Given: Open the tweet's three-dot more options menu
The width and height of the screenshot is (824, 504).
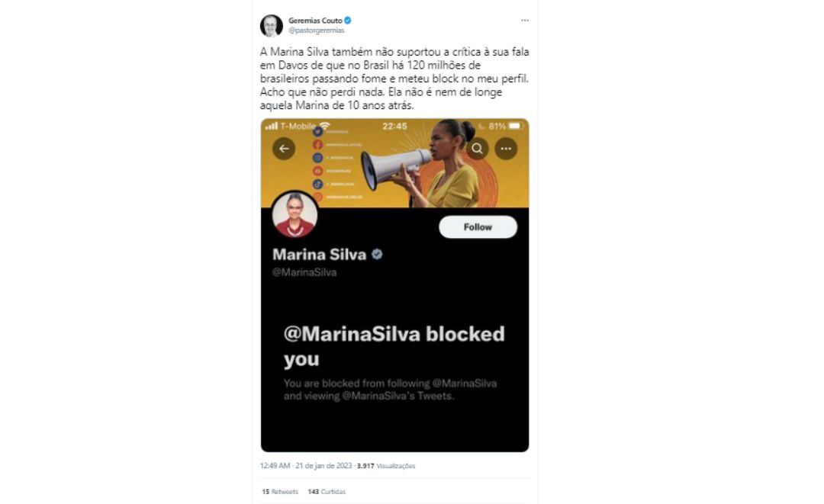Looking at the screenshot, I should [x=524, y=21].
